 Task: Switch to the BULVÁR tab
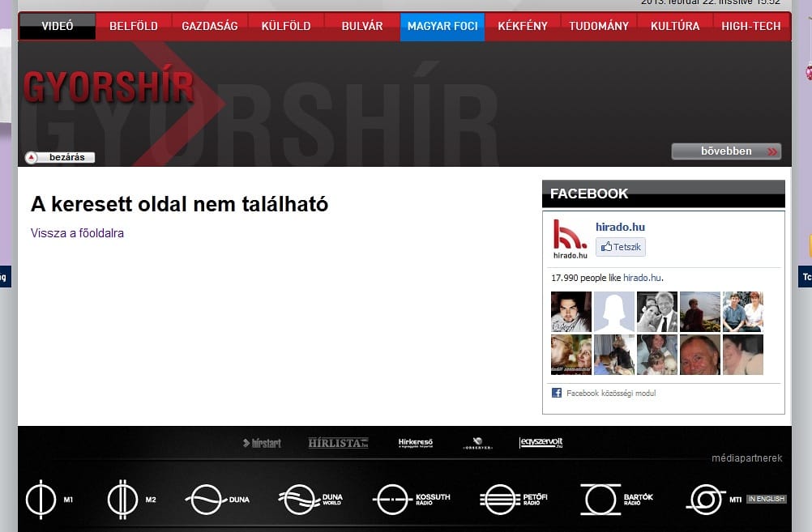coord(362,27)
